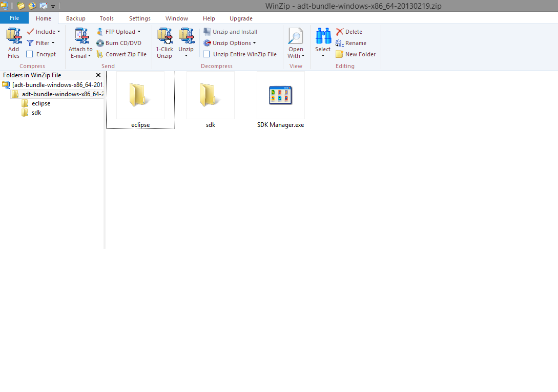The width and height of the screenshot is (558, 392).
Task: Switch to the Window ribbon tab
Action: (177, 18)
